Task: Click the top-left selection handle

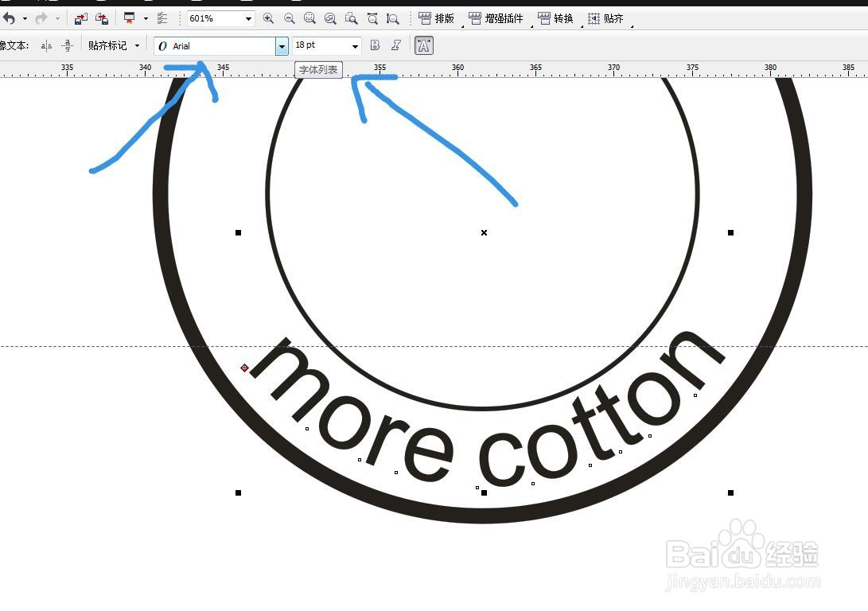Action: [x=239, y=232]
